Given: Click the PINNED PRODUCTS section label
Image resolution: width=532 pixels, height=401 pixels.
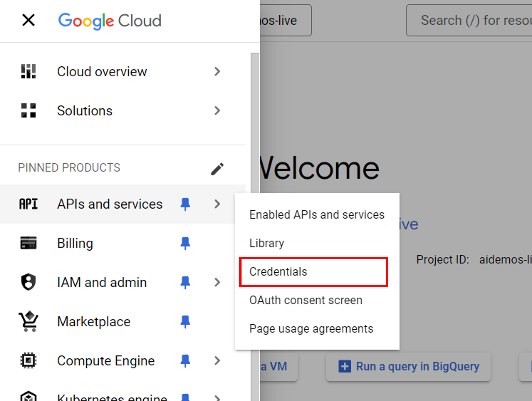Looking at the screenshot, I should click(69, 168).
